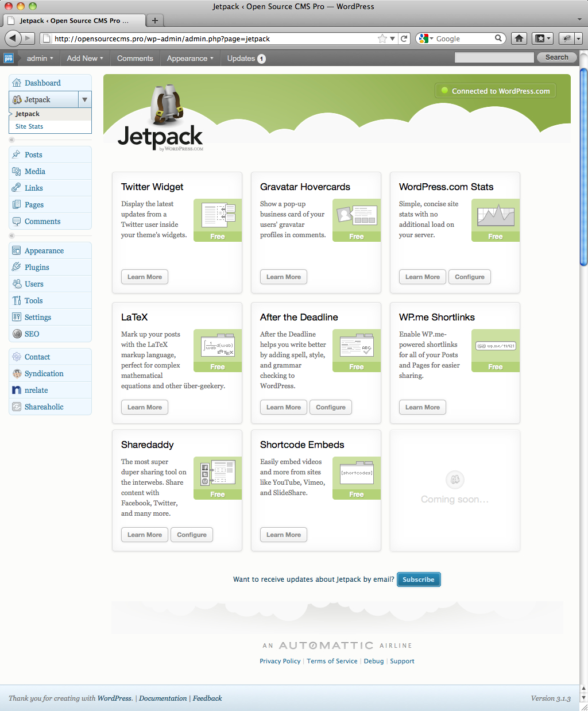This screenshot has height=711, width=588.
Task: Click the Settings icon in sidebar
Action: 17,317
